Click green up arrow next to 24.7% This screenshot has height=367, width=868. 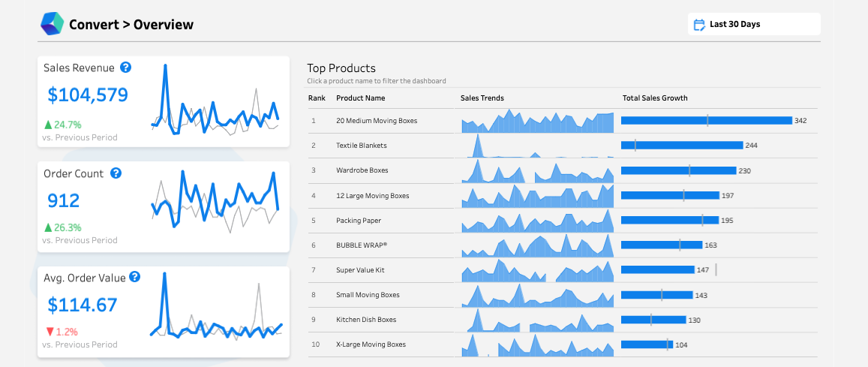pos(47,125)
